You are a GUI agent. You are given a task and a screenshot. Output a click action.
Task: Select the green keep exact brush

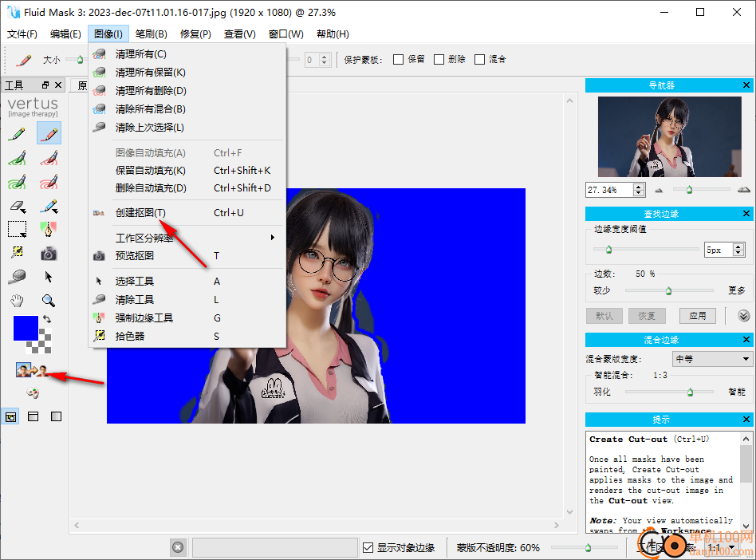coord(18,133)
